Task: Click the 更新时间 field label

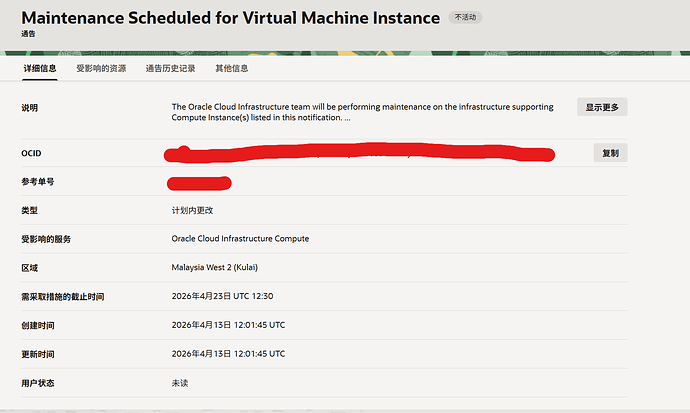Action: tap(38, 355)
